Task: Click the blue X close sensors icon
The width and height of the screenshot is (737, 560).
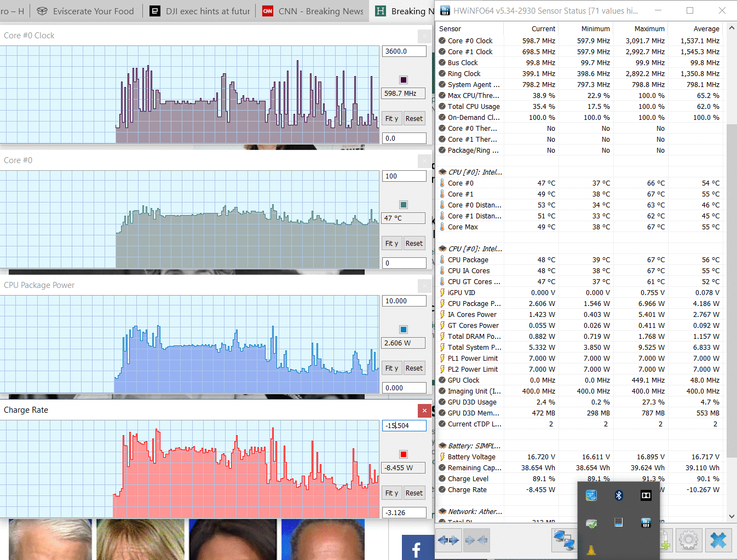Action: pos(718,540)
